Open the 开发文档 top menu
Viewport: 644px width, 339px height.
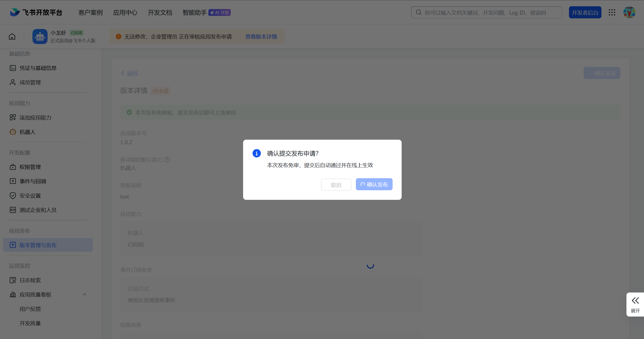point(160,13)
